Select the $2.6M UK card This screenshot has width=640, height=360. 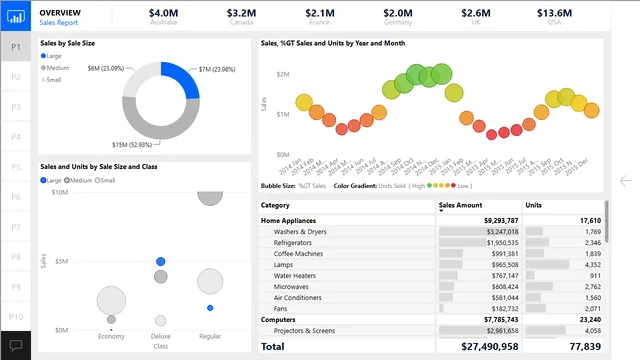[x=476, y=16]
